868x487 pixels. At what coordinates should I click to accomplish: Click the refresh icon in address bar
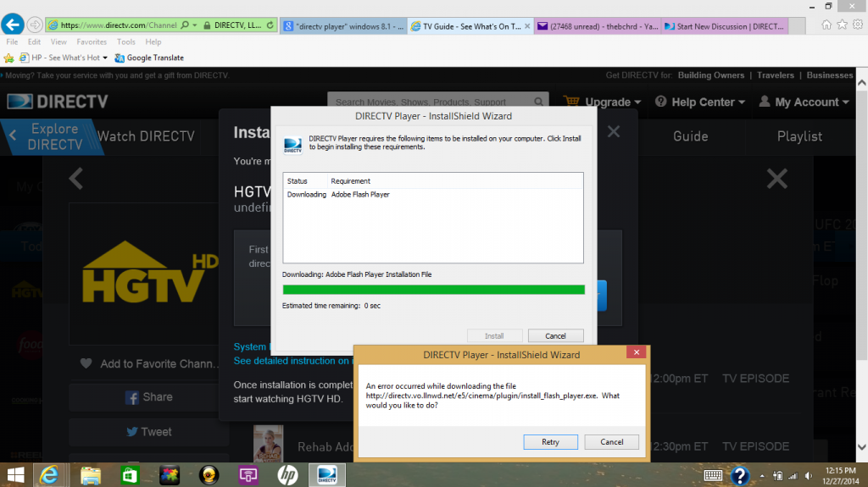(x=270, y=25)
